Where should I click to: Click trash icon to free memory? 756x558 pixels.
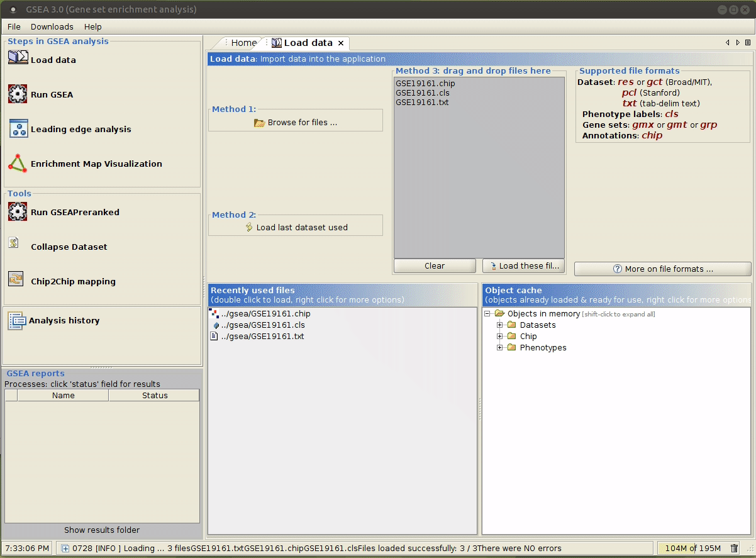click(734, 548)
